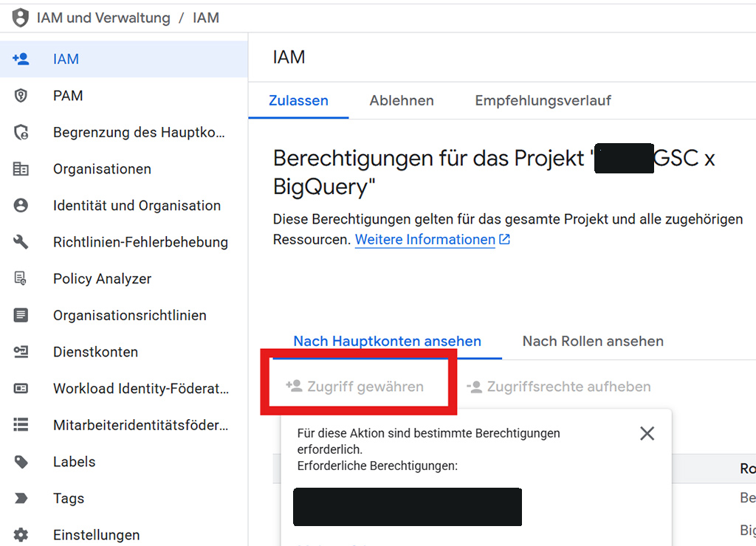
Task: Click the Berechtigungen für das Projekt heading
Action: pos(494,172)
